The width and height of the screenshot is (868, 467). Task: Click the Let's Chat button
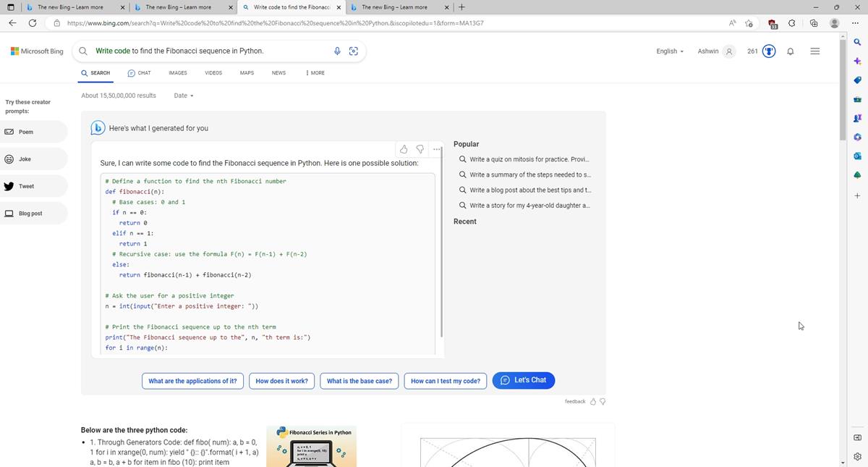[523, 379]
